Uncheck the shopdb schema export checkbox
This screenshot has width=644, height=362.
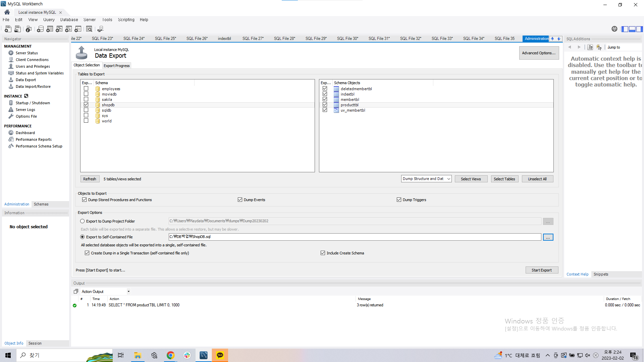[86, 105]
